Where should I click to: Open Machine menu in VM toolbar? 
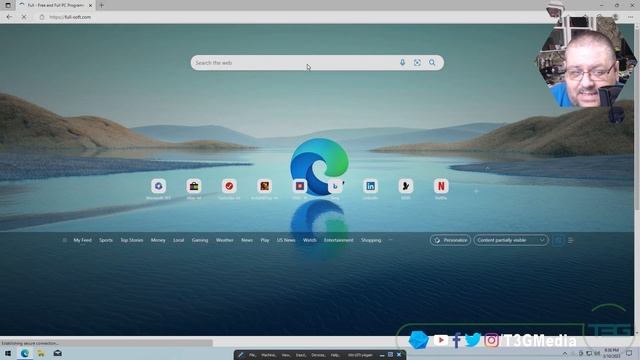tap(269, 355)
